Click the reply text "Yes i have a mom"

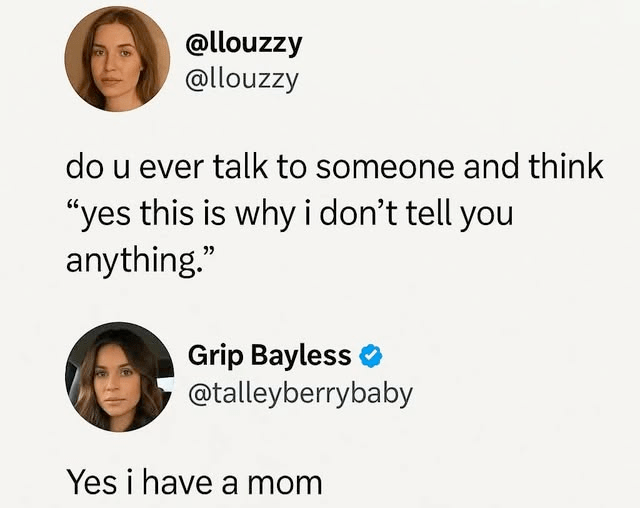coord(194,482)
